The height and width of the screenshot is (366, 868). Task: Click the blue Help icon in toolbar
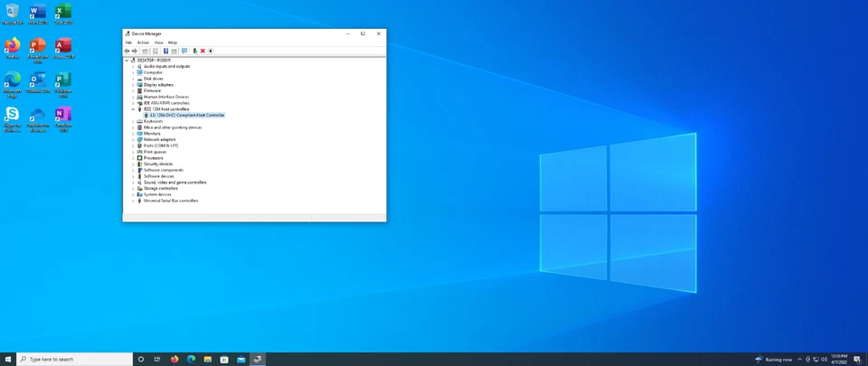click(165, 51)
